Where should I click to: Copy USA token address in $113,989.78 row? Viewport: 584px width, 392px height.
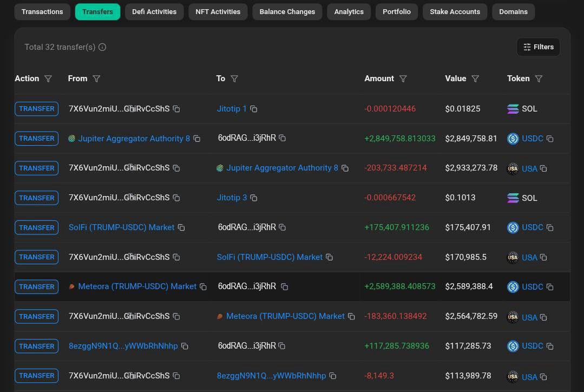coord(543,377)
